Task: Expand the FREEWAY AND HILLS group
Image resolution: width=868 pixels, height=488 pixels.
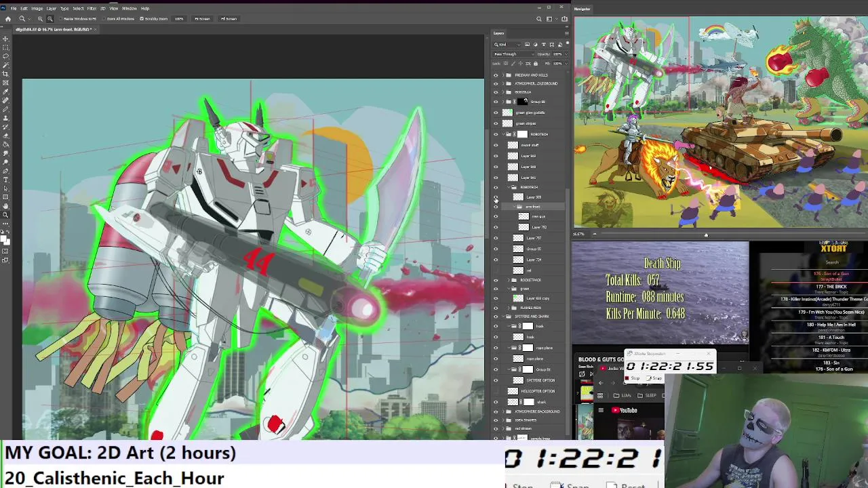Action: point(502,75)
